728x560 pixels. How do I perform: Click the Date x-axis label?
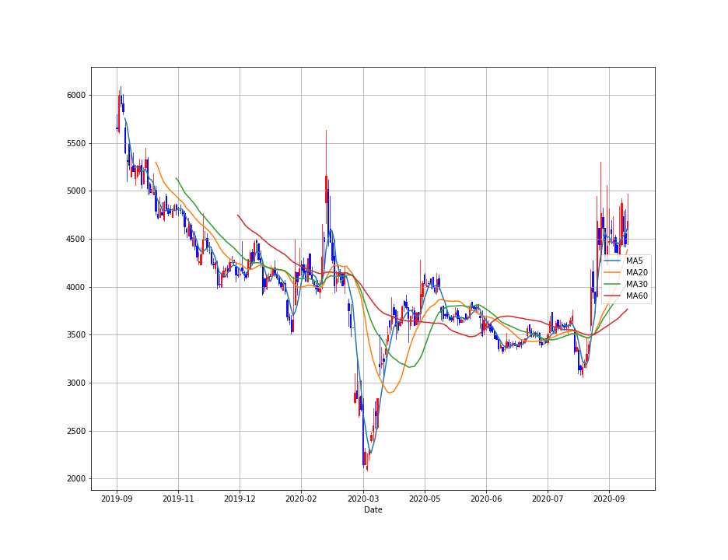373,510
